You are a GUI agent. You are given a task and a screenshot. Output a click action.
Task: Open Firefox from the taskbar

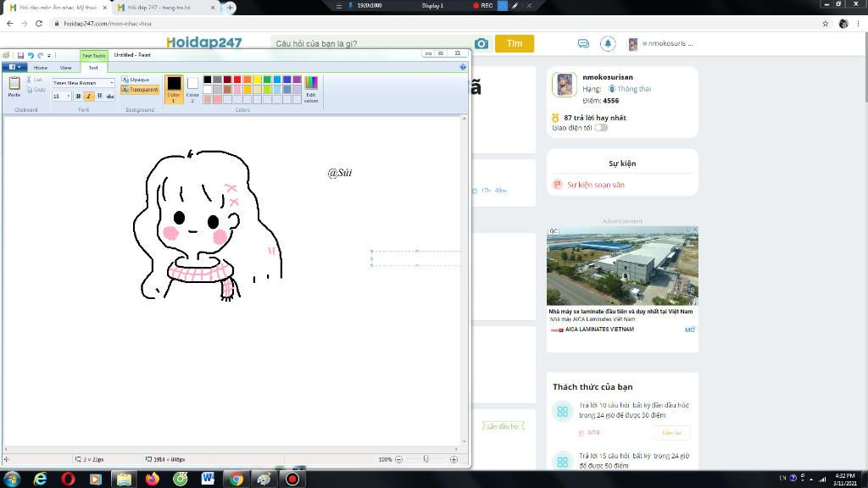[x=153, y=479]
